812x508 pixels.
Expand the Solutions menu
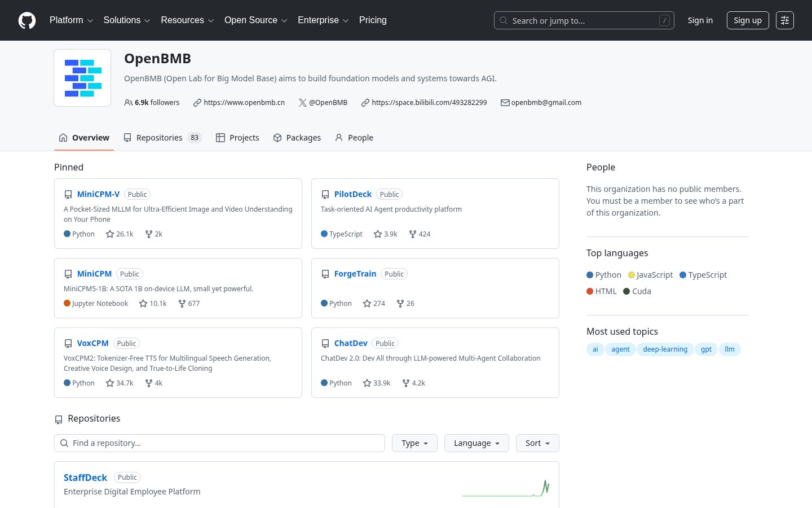tap(127, 20)
